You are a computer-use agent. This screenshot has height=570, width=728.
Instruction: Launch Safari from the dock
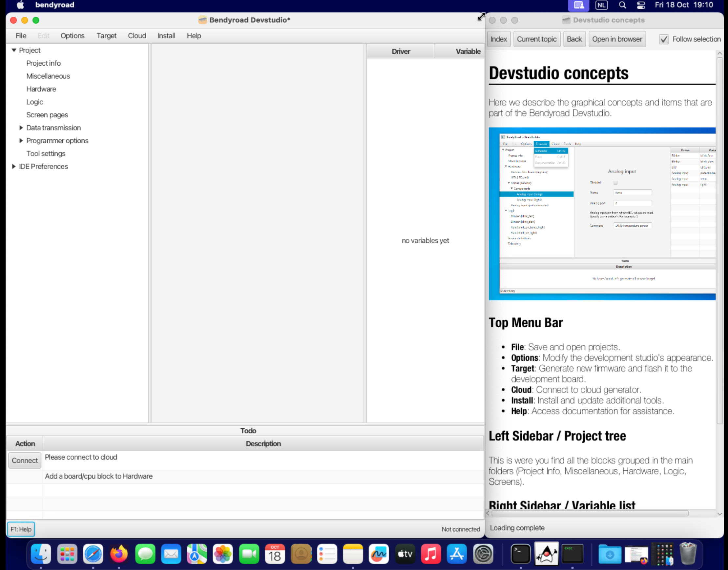[93, 554]
